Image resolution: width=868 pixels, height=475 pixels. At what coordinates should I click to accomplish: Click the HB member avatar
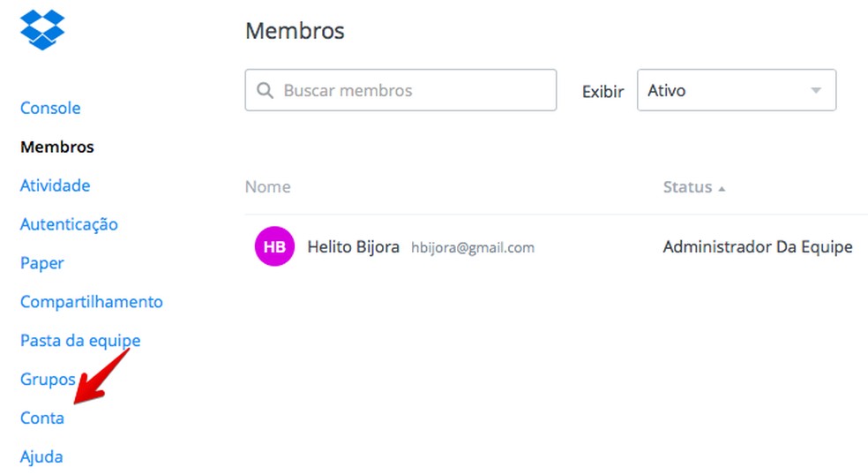(274, 247)
